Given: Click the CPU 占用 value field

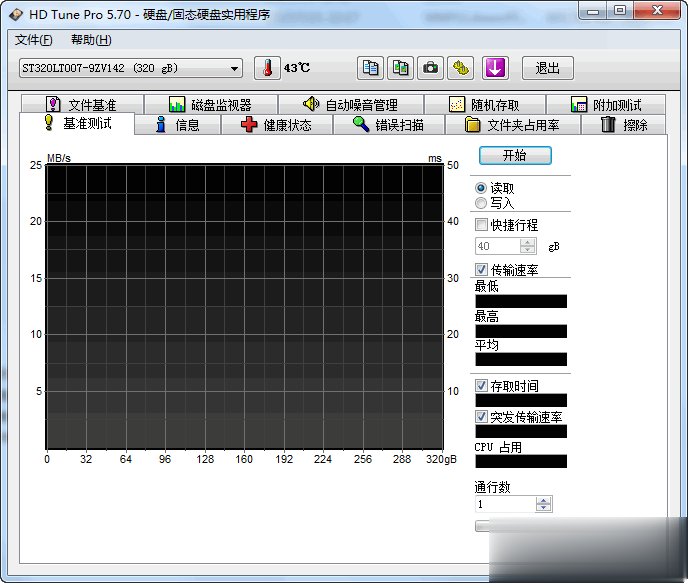Looking at the screenshot, I should click(x=521, y=461).
